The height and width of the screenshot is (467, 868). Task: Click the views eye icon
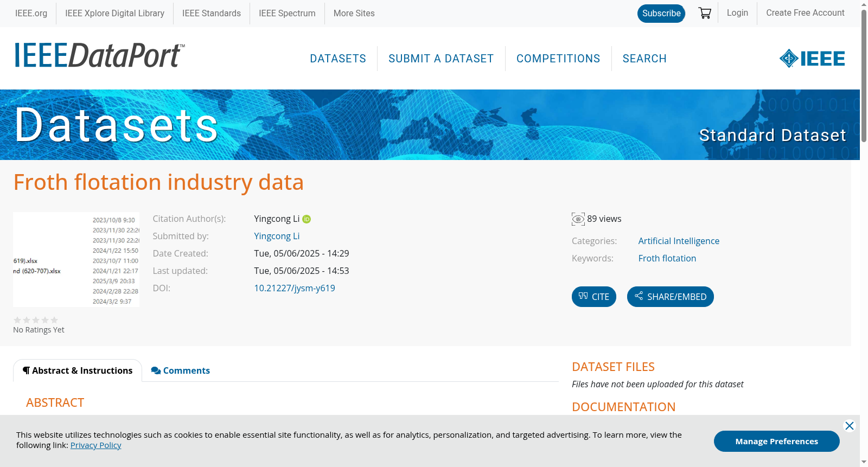[578, 219]
